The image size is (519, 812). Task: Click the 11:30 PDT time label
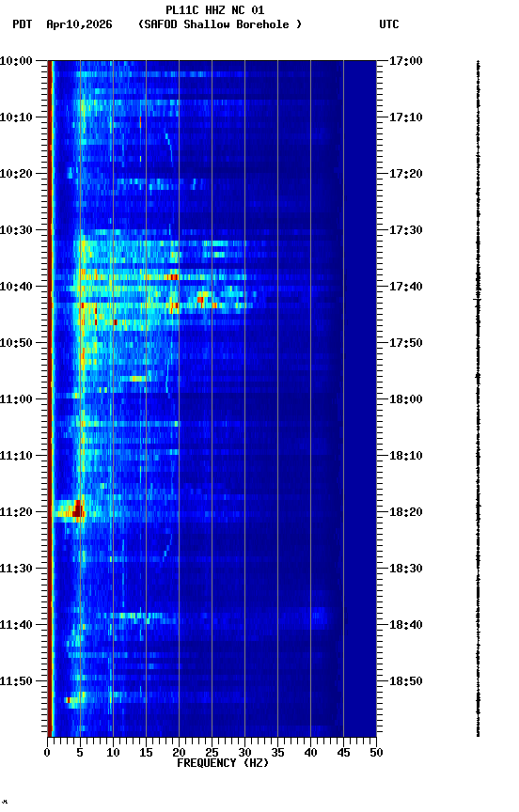(16, 569)
